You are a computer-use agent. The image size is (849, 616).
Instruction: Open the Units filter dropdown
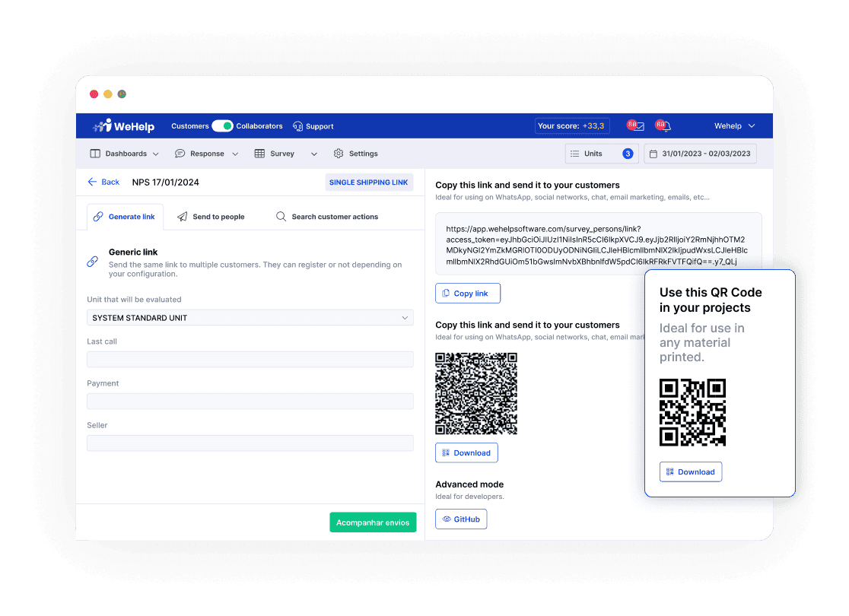(601, 153)
